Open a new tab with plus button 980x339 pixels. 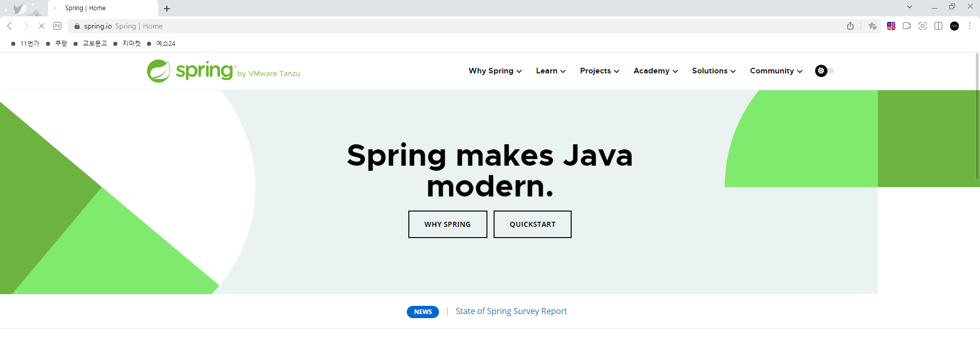[167, 9]
